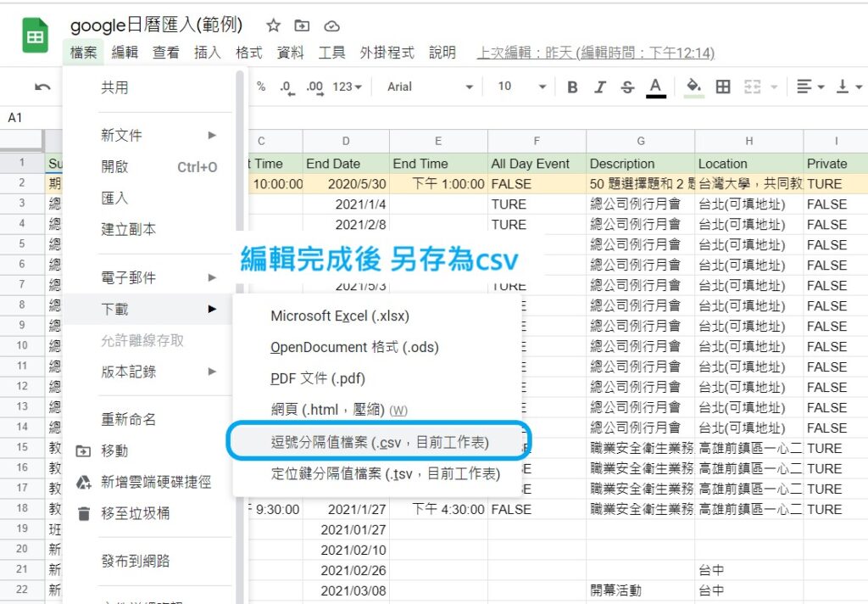Toggle bold formatting
Image resolution: width=868 pixels, height=604 pixels.
click(572, 87)
